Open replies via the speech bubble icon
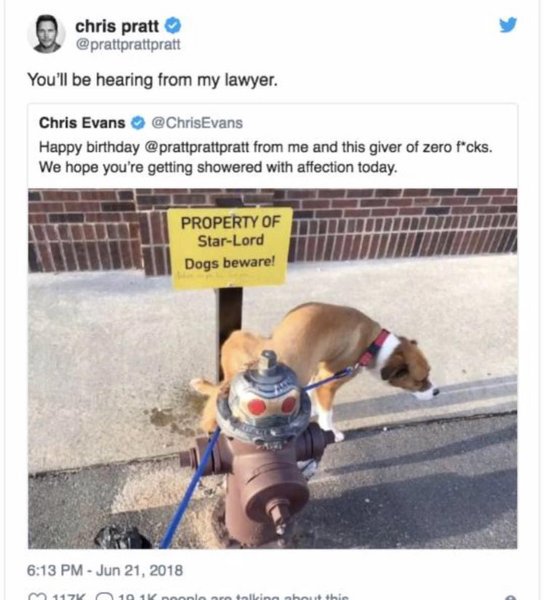This screenshot has width=545, height=600. pos(103,597)
